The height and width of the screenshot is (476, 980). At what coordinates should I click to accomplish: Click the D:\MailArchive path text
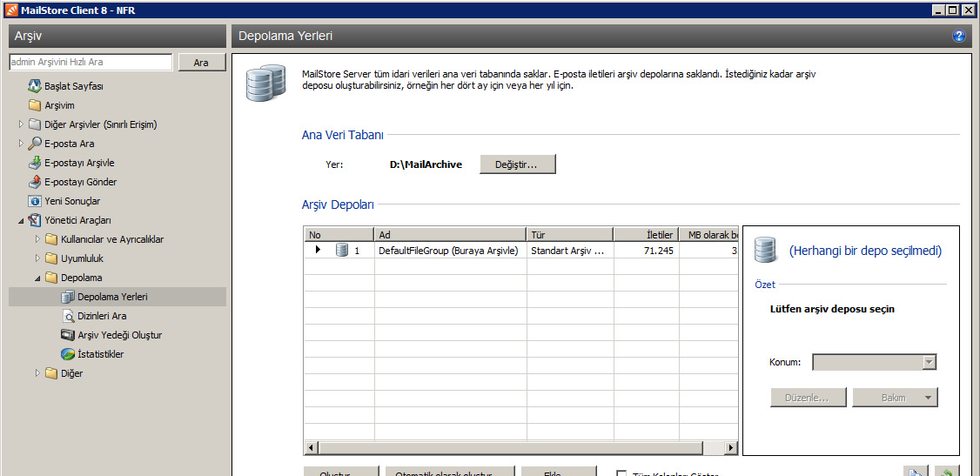point(426,164)
